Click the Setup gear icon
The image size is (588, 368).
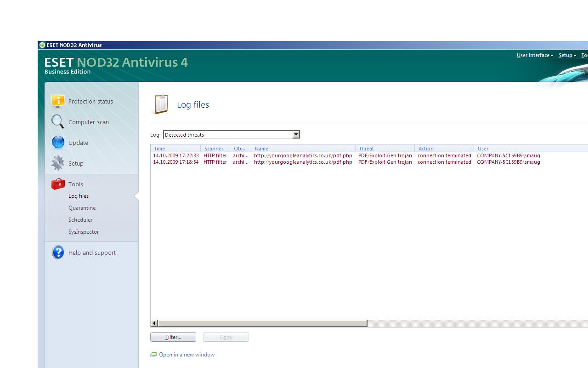(x=58, y=163)
